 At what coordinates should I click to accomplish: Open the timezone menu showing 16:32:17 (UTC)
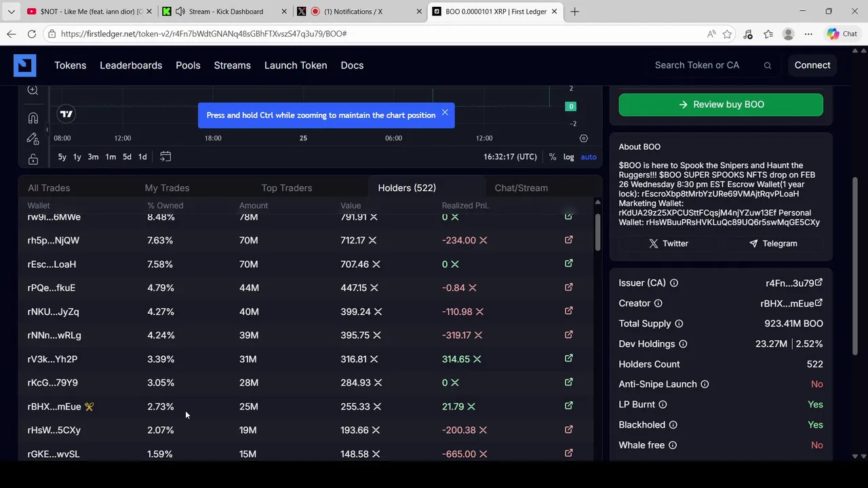[510, 157]
